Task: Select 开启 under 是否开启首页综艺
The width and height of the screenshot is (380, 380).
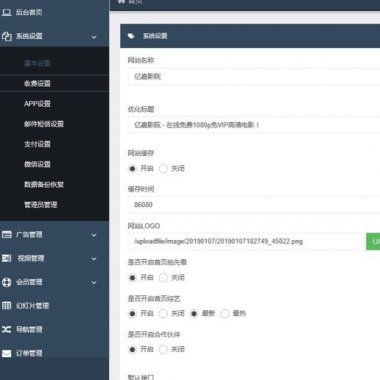Action: click(132, 313)
